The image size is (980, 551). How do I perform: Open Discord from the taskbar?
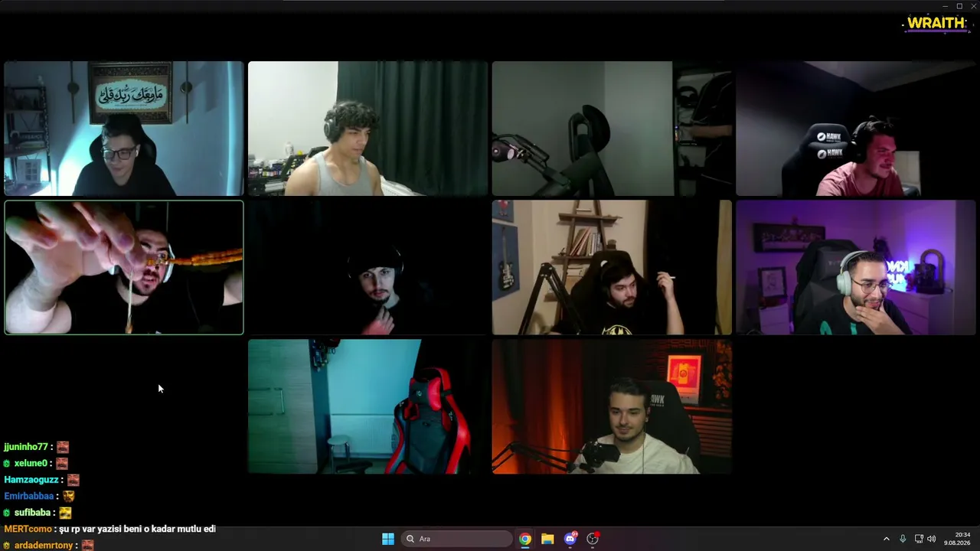coord(570,539)
